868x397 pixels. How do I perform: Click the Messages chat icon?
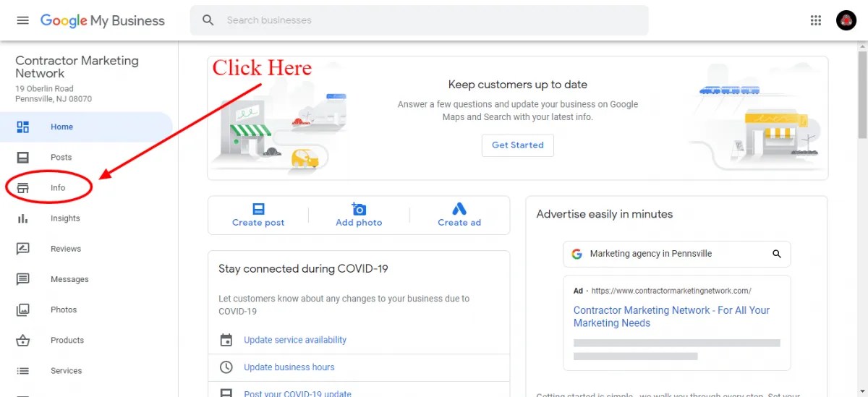23,279
